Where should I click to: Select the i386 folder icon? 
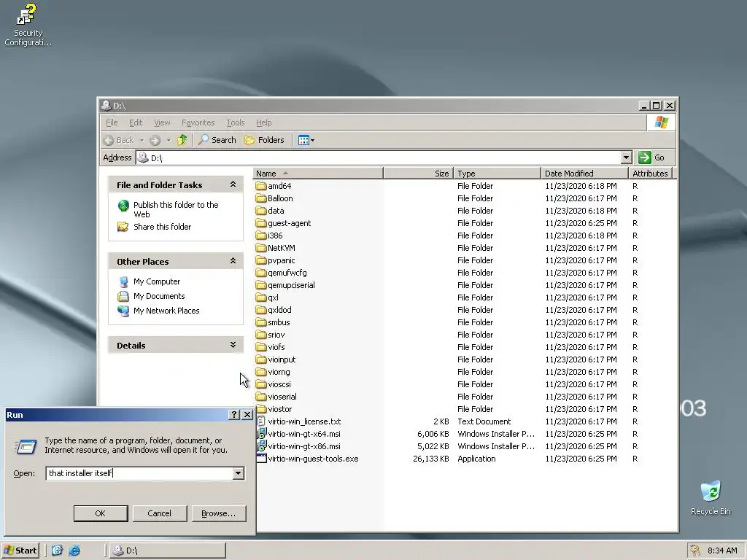[x=260, y=236]
